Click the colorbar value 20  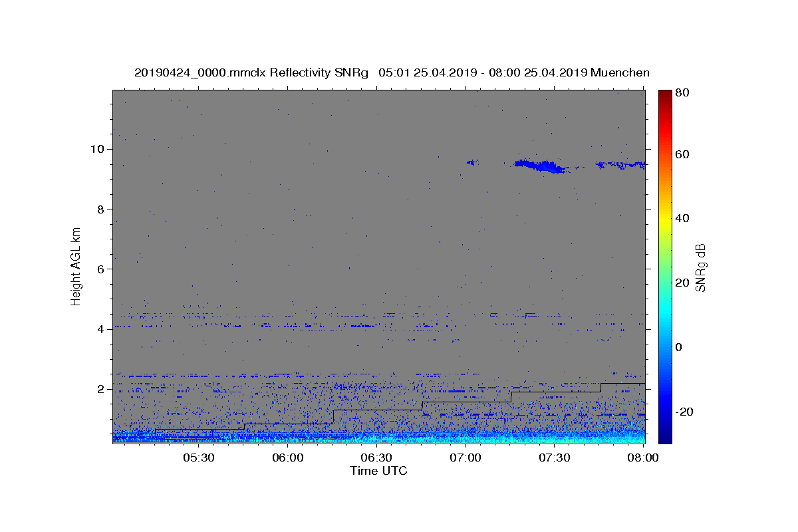click(682, 283)
